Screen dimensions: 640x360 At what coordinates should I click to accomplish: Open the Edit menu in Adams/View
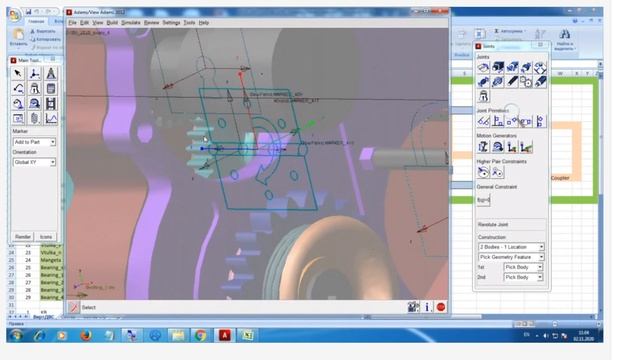pos(84,23)
